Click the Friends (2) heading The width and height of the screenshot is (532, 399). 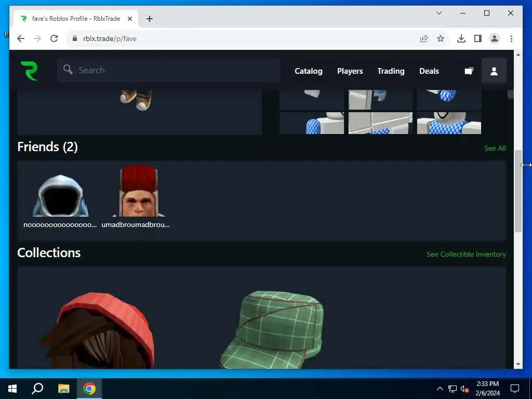pos(47,147)
